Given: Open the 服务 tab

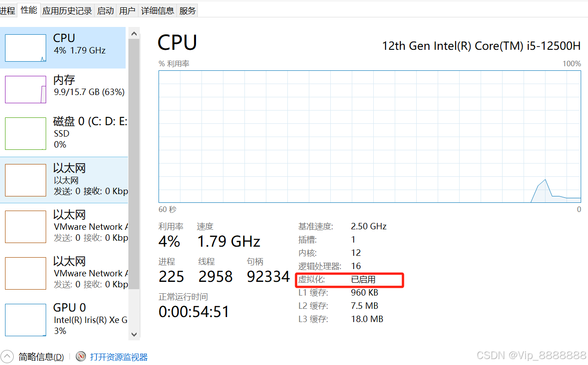Looking at the screenshot, I should coord(187,11).
